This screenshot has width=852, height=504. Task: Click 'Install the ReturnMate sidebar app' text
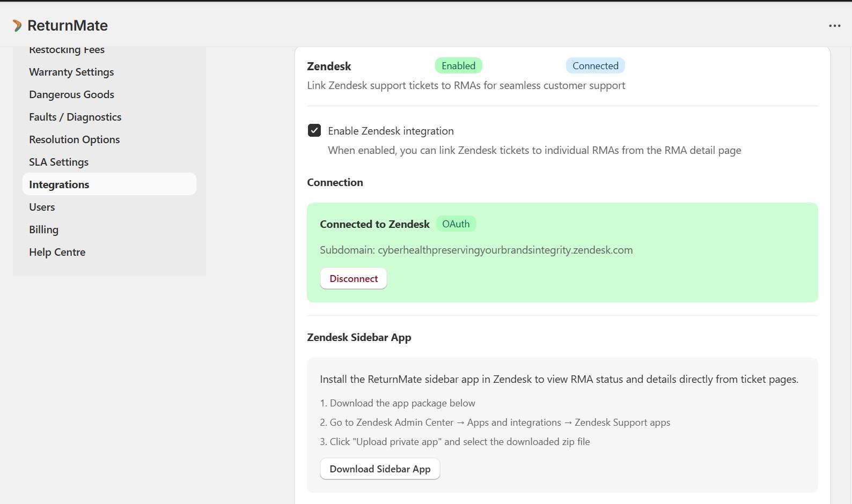559,379
